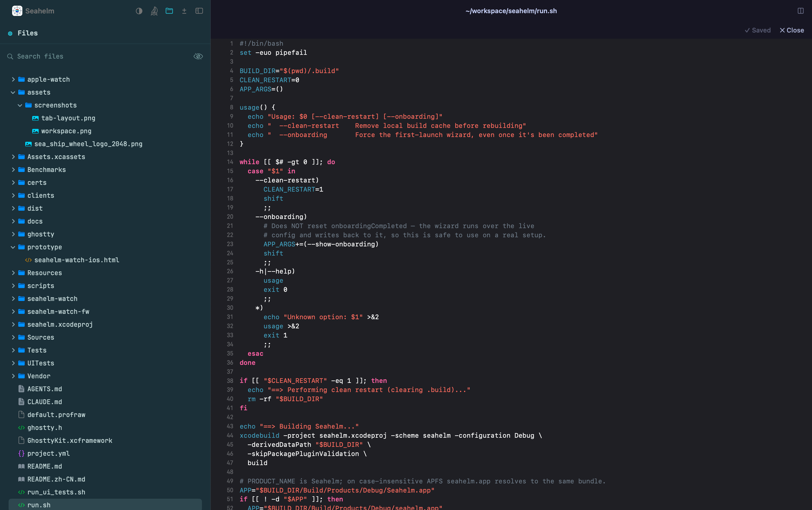Click the magnifier icon in search bar
This screenshot has height=510, width=812.
(10, 56)
